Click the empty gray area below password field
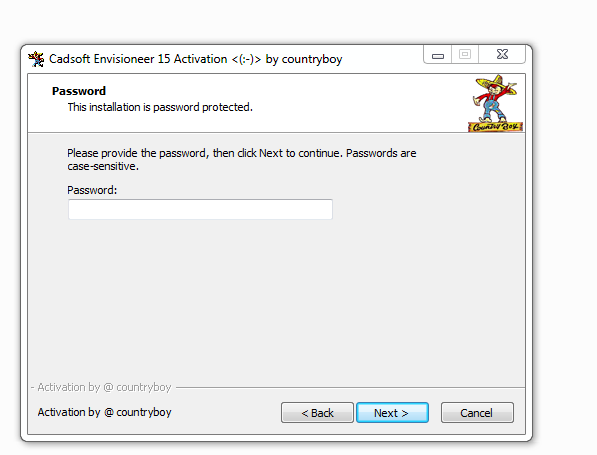 pos(276,301)
